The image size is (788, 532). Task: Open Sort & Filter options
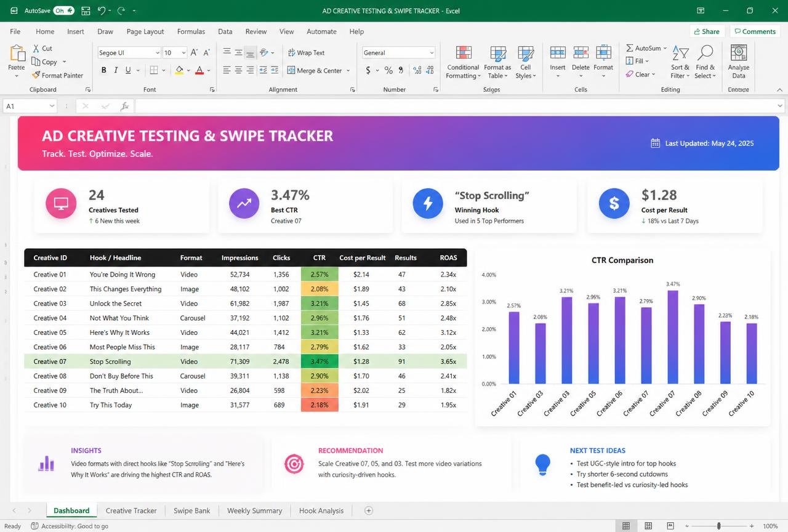680,62
